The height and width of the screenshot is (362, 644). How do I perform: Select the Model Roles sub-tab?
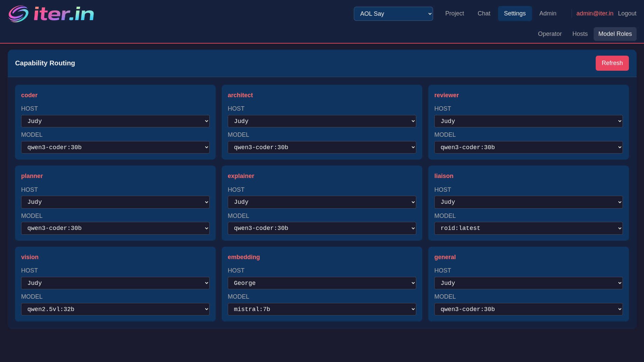point(615,34)
